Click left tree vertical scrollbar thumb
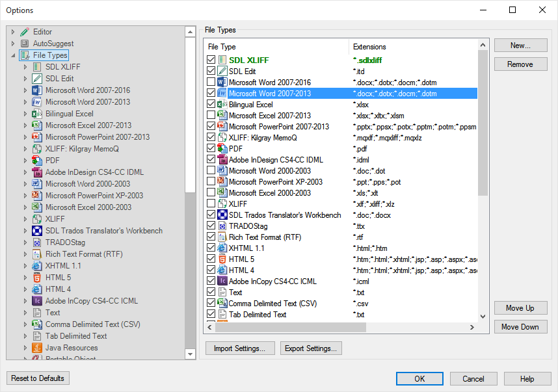The image size is (558, 392). (190, 114)
